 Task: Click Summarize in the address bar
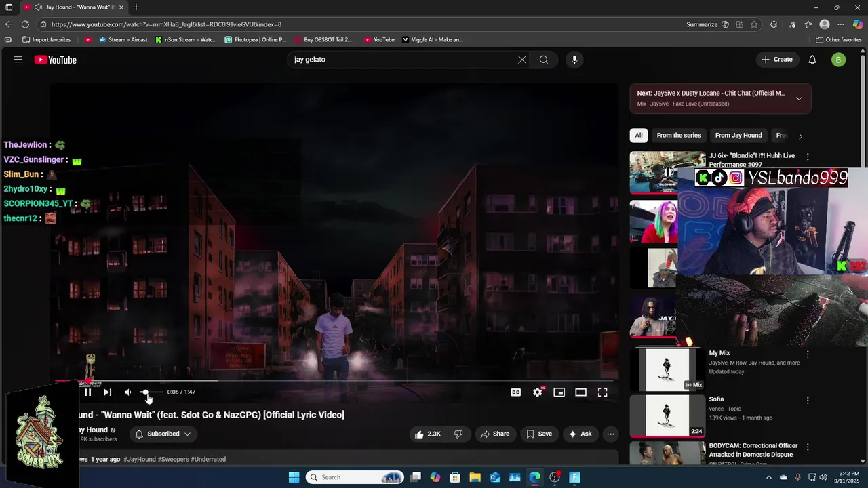click(x=702, y=24)
